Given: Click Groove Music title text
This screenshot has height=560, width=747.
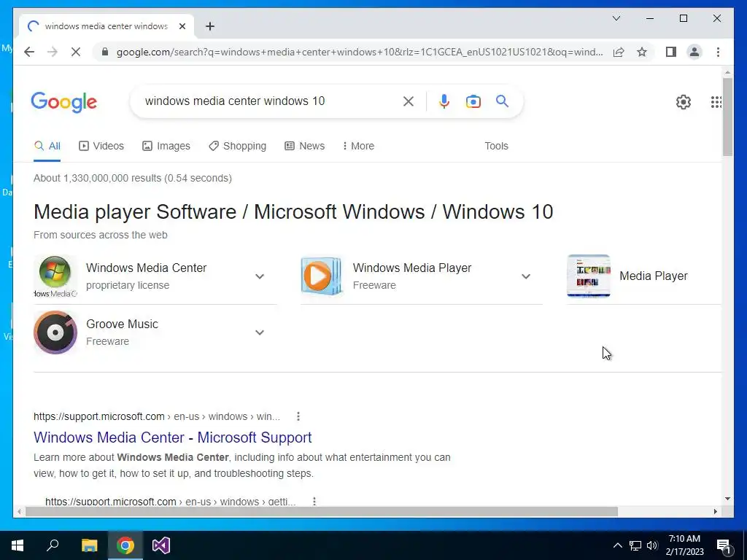Looking at the screenshot, I should (122, 324).
